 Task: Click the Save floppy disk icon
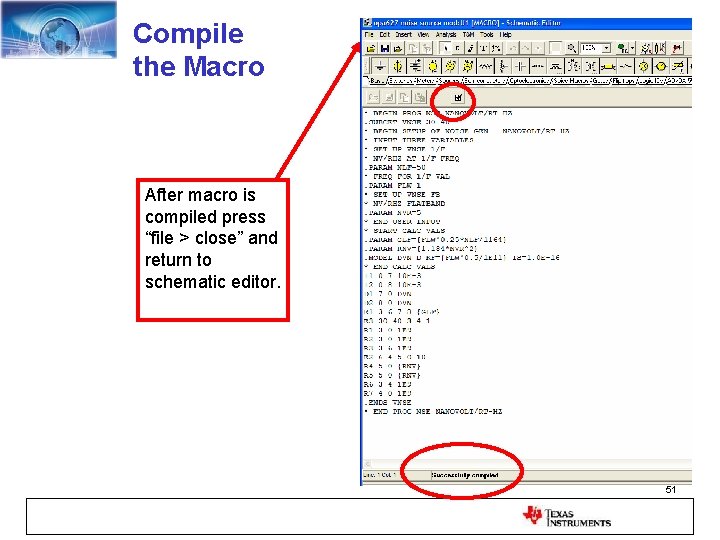(x=385, y=48)
